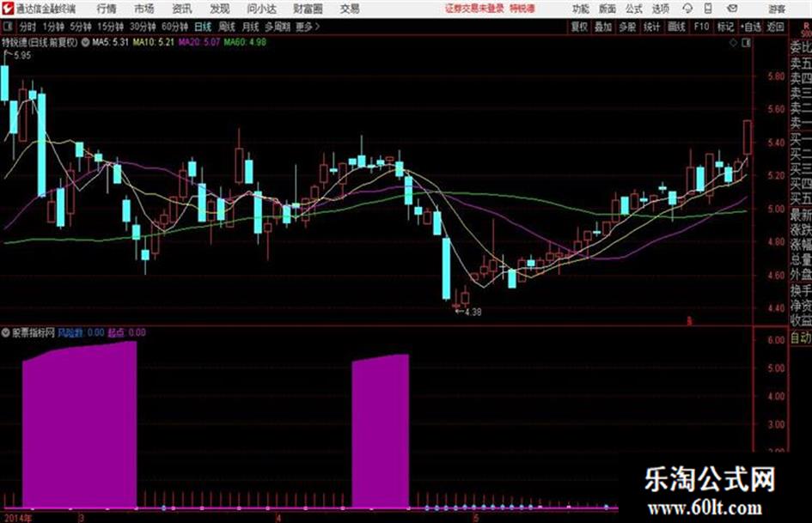Image resolution: width=812 pixels, height=523 pixels.
Task: Click the 自动 auto button in right panel
Action: coord(801,338)
